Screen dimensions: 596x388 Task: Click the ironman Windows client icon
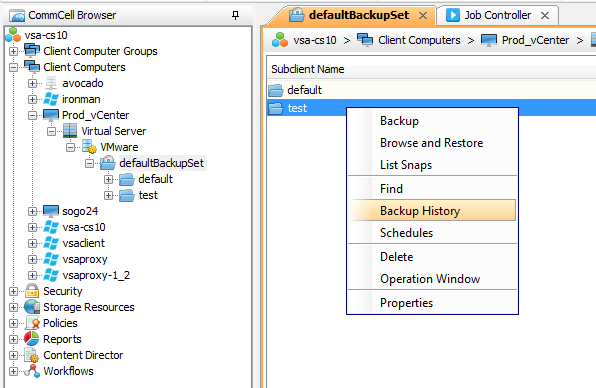coord(51,99)
